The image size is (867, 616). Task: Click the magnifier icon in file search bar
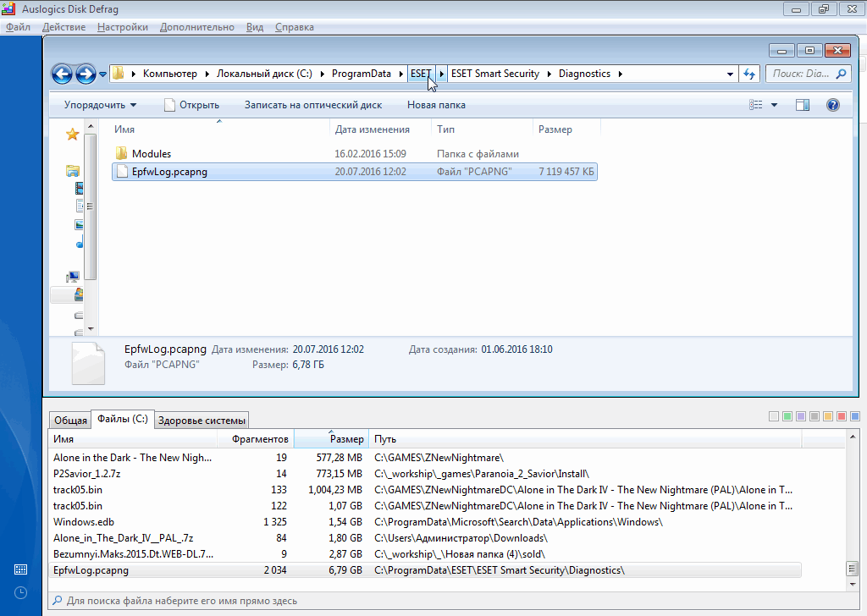[58, 601]
